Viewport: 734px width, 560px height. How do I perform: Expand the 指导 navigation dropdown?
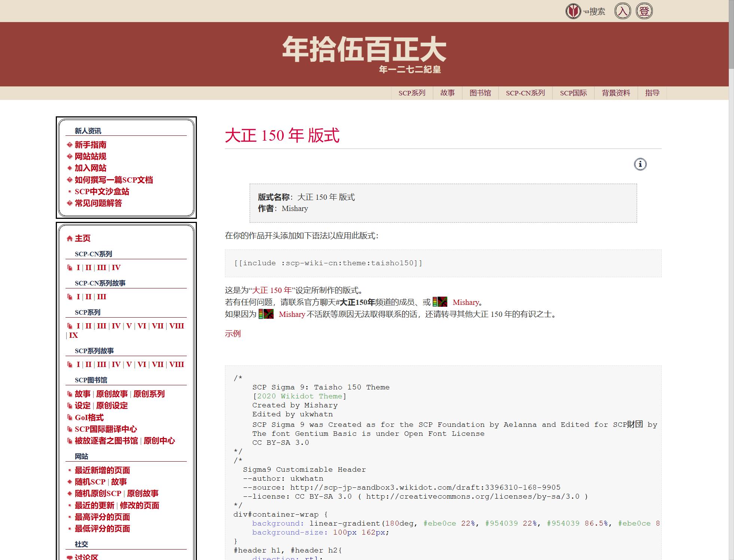coord(652,93)
